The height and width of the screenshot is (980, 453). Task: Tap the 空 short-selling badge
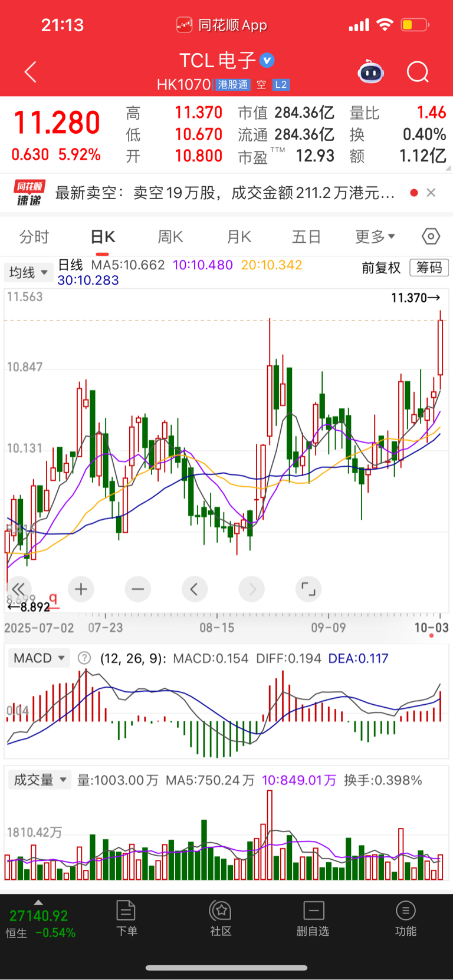tap(261, 85)
